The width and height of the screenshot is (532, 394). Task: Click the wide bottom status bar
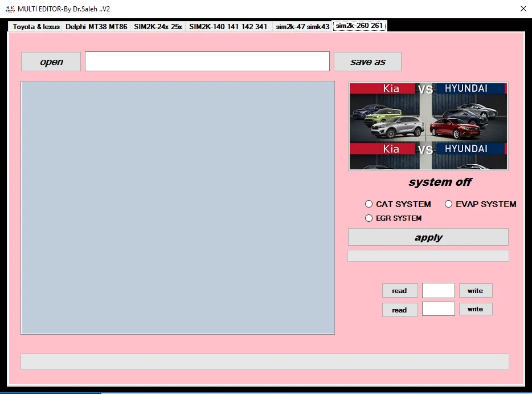click(x=265, y=361)
